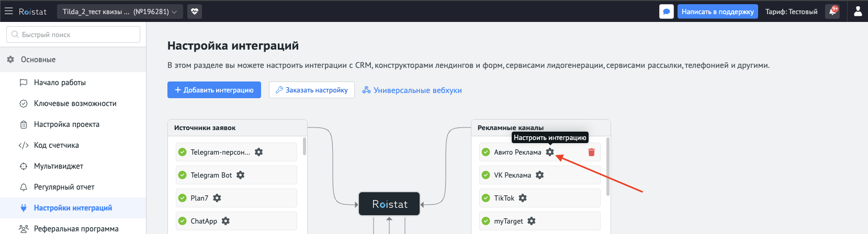
Task: Select Настройки интеграций menu item
Action: point(73,208)
